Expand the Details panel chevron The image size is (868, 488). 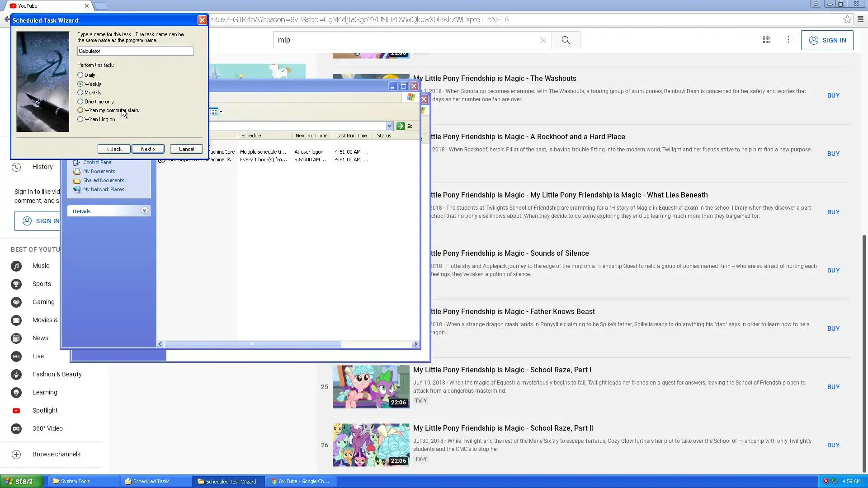(144, 211)
